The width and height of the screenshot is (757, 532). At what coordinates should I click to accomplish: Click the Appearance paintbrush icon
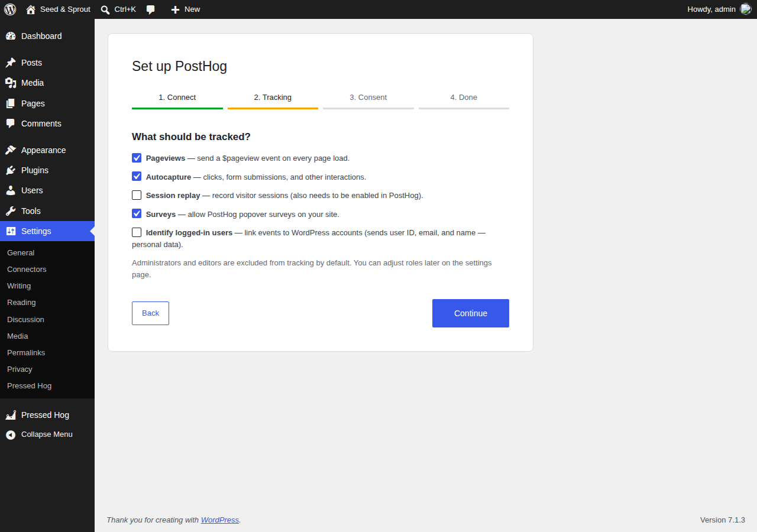tap(11, 150)
